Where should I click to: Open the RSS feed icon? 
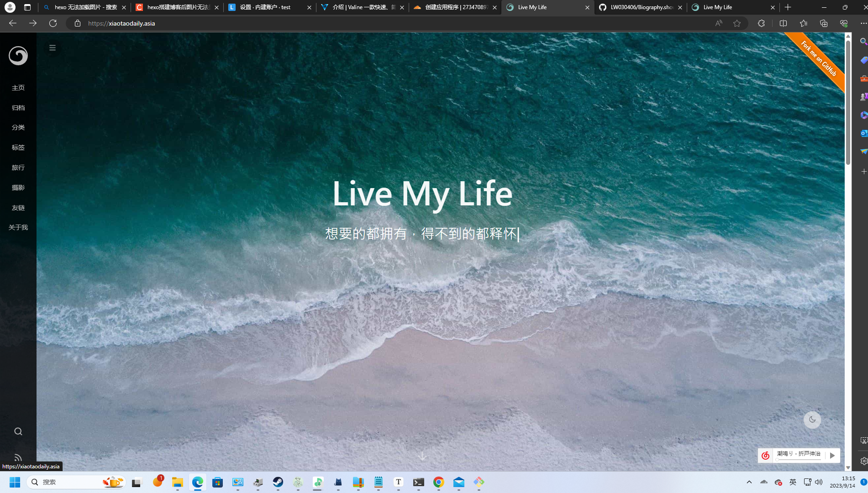(18, 457)
